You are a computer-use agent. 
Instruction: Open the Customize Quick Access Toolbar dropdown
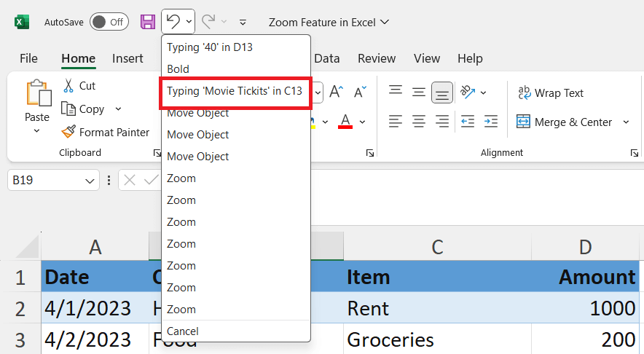[x=243, y=22]
